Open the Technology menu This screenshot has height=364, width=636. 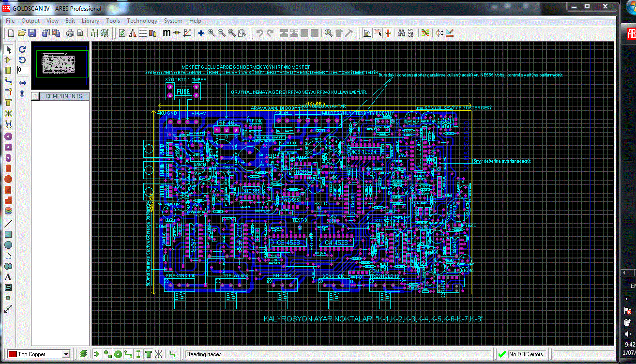142,21
